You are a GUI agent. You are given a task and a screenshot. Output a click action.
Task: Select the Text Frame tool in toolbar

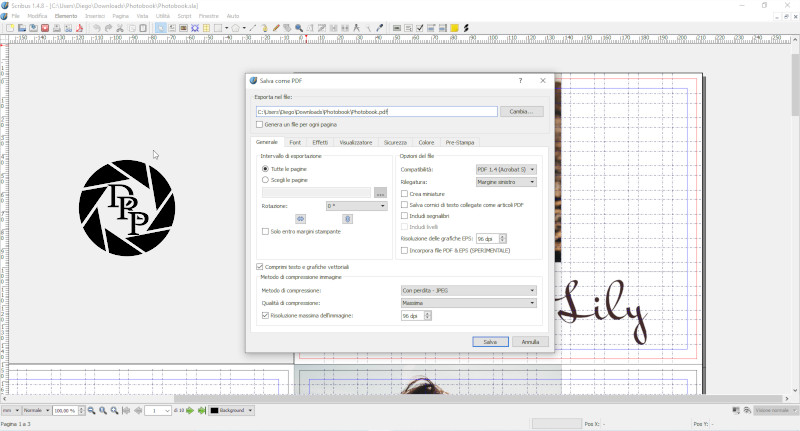(x=171, y=28)
